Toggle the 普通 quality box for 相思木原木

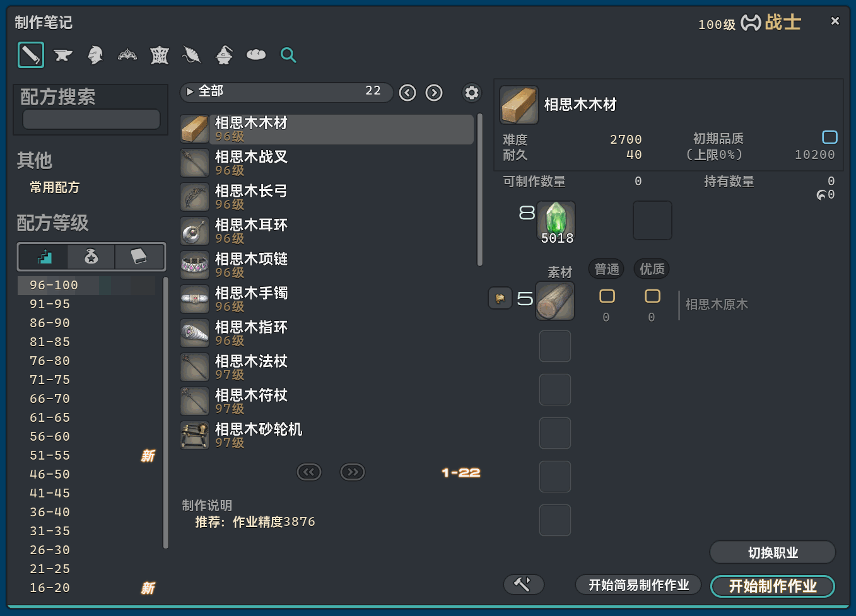(607, 296)
